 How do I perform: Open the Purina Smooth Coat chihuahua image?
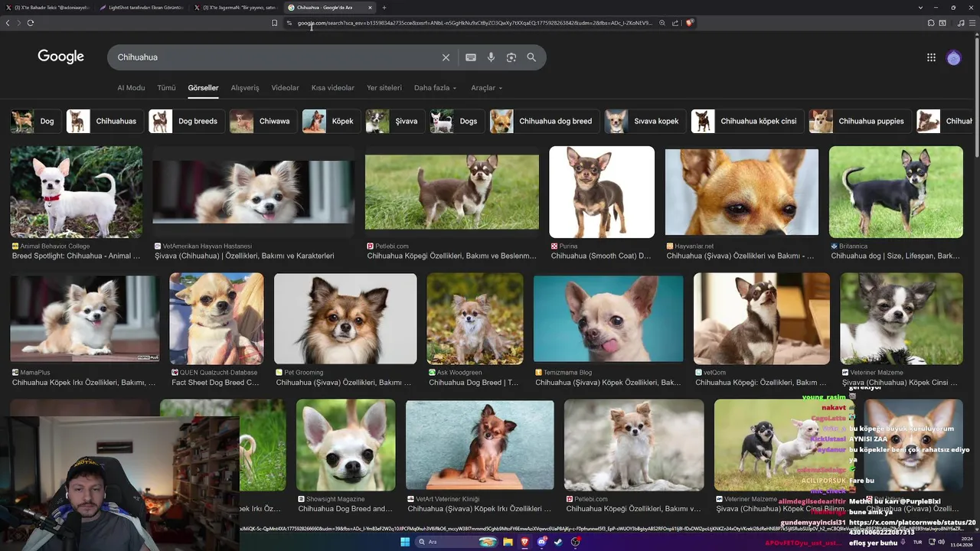[x=602, y=192]
